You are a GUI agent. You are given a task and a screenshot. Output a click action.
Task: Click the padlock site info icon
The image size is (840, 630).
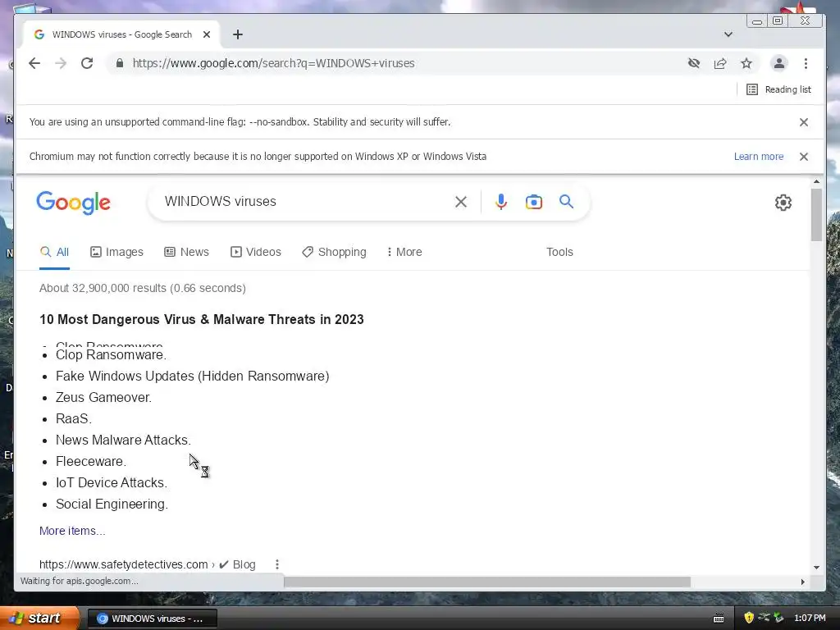pos(120,63)
